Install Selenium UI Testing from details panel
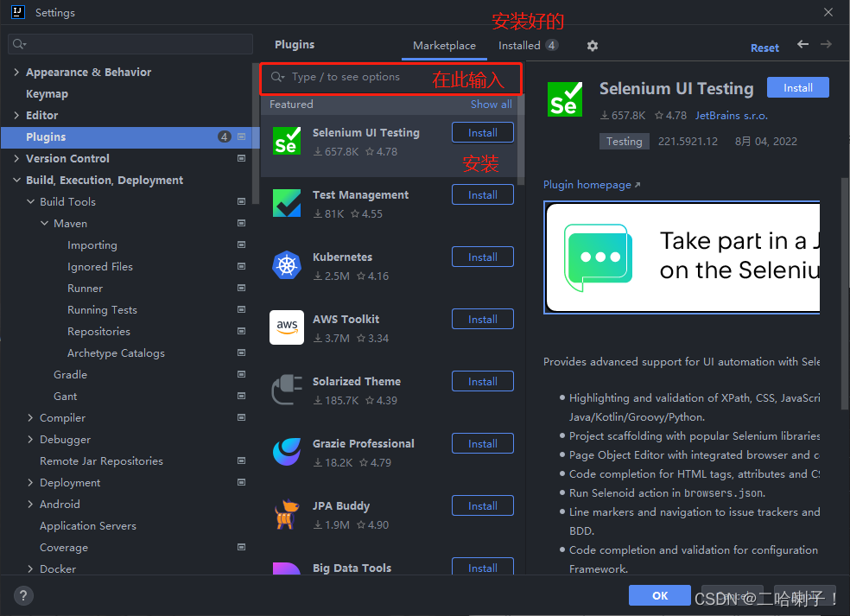The width and height of the screenshot is (850, 616). 797,88
